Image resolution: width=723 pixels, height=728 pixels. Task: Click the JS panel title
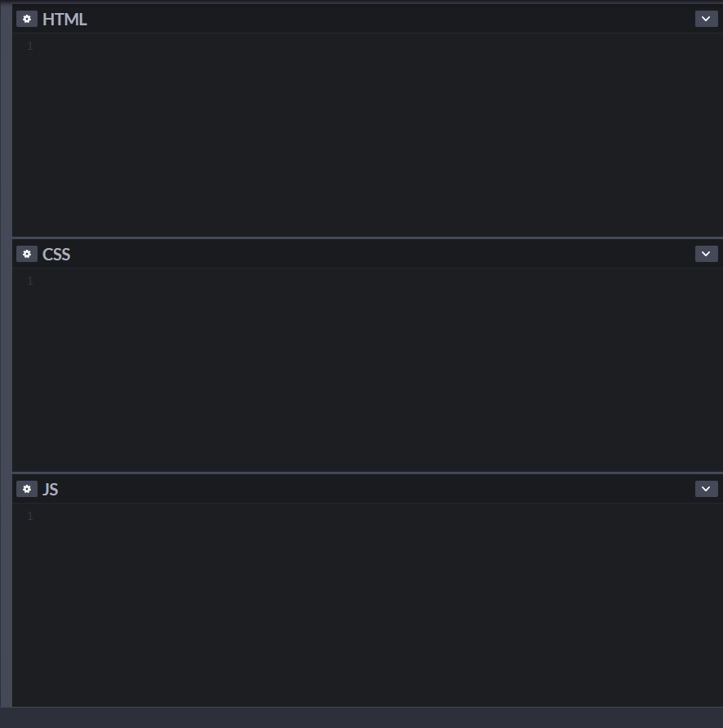coord(50,490)
